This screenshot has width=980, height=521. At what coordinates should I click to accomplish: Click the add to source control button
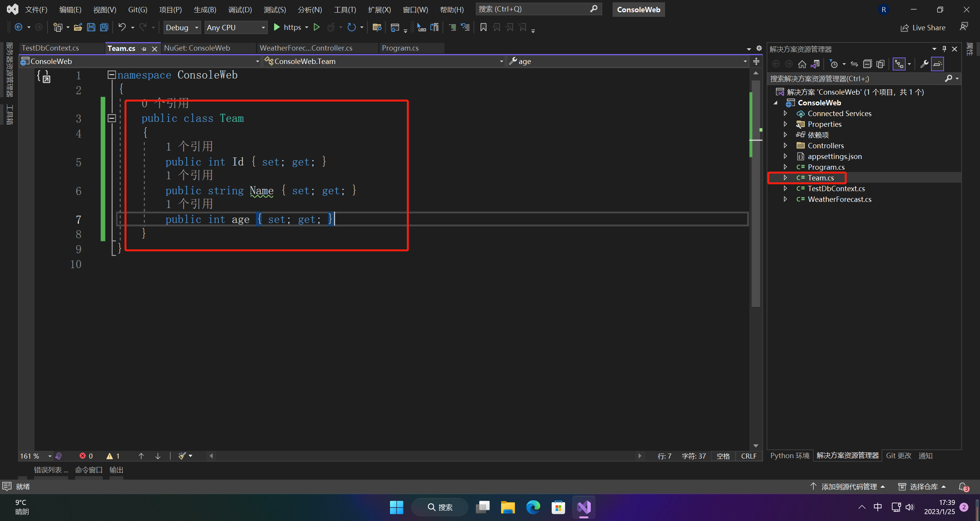coord(848,487)
